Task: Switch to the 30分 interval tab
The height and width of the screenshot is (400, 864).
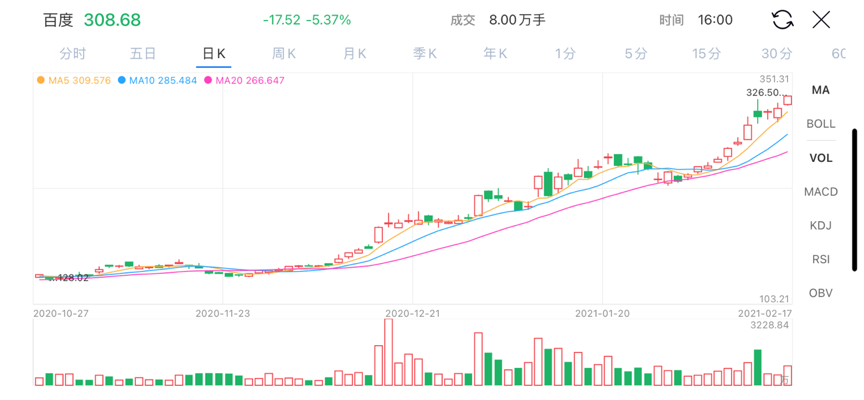Action: coord(776,54)
